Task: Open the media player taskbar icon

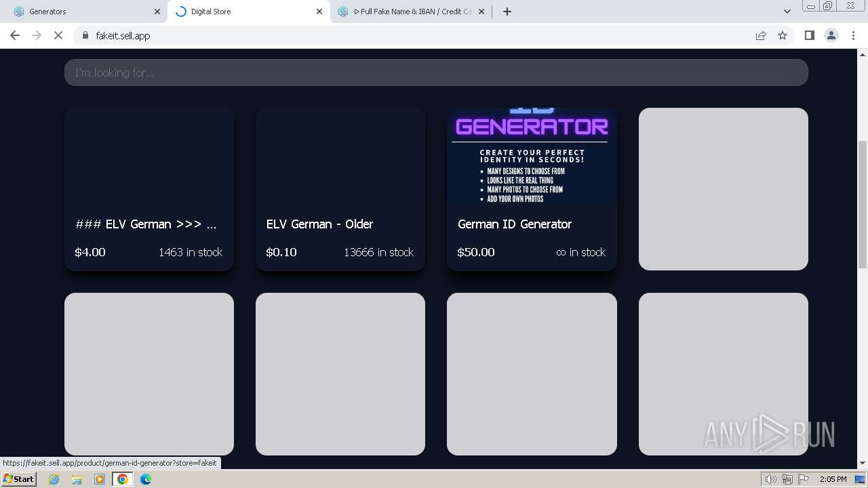Action: (100, 479)
